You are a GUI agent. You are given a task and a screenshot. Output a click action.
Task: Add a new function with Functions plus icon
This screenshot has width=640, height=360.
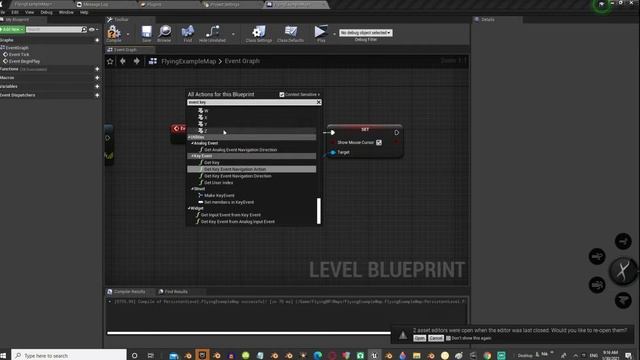pyautogui.click(x=97, y=69)
